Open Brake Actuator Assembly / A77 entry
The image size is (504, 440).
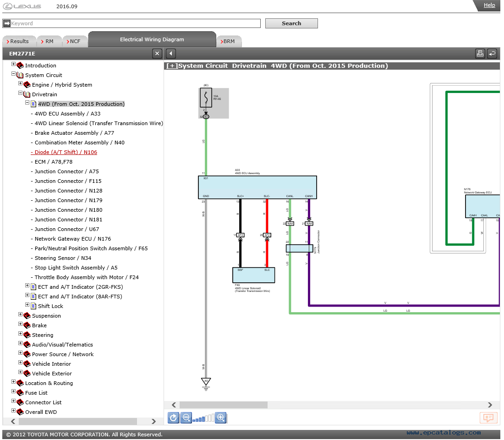pyautogui.click(x=74, y=133)
